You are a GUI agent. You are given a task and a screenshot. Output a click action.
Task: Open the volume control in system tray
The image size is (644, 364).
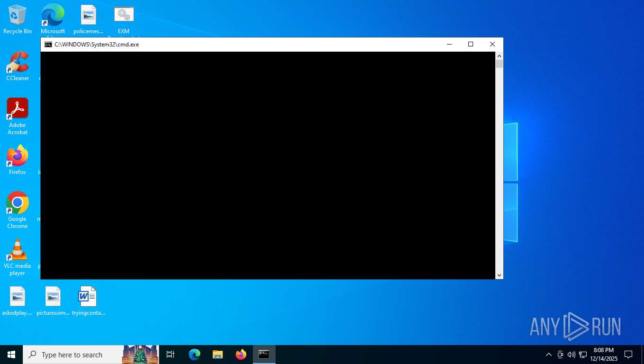tap(572, 355)
